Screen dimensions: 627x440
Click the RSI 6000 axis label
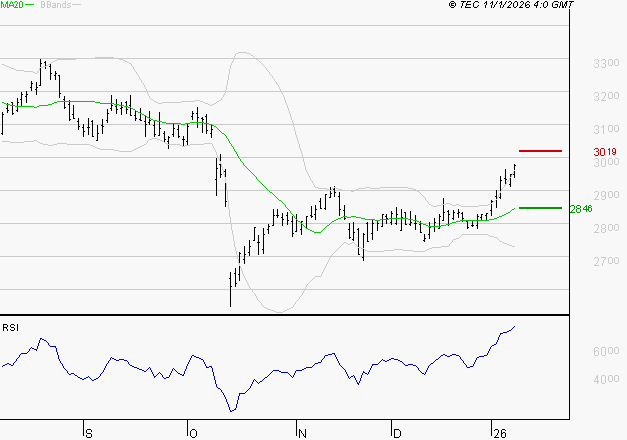[606, 351]
